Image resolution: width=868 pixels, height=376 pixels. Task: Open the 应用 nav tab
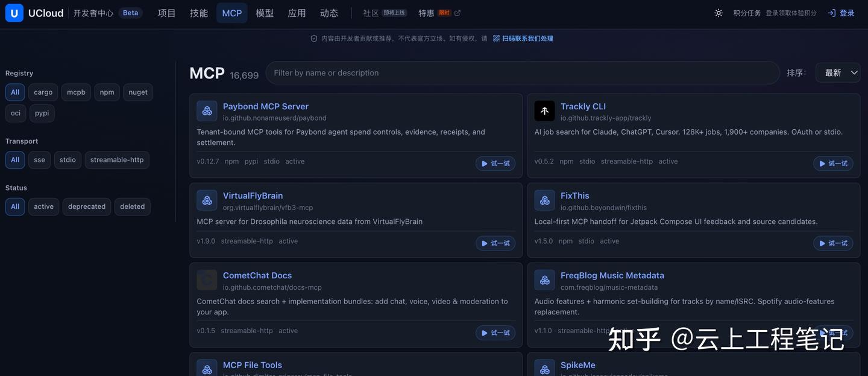tap(297, 13)
